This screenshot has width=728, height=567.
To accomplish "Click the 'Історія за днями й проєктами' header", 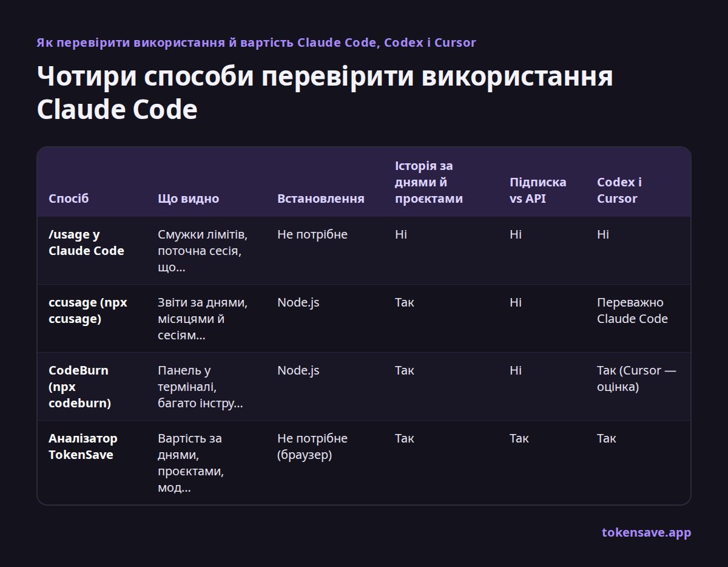I will (x=429, y=182).
